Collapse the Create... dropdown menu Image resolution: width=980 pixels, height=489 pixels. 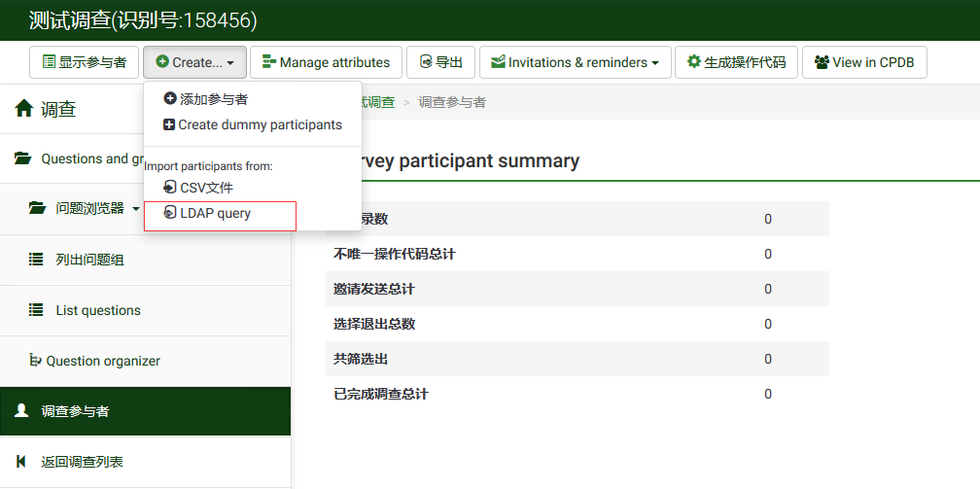[194, 62]
